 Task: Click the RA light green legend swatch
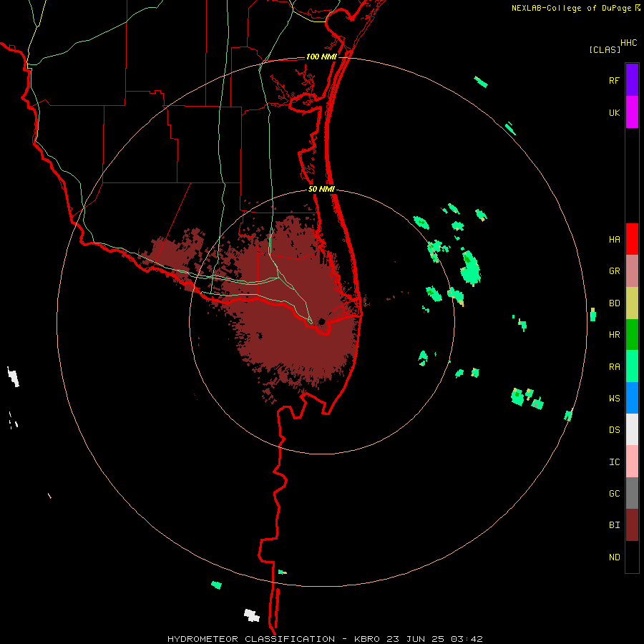(x=632, y=366)
